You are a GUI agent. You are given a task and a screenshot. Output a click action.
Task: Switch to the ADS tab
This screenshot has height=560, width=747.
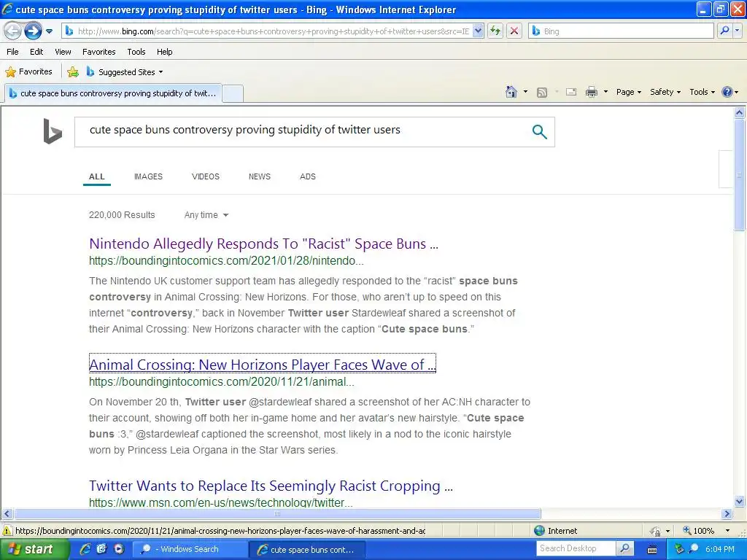coord(307,176)
